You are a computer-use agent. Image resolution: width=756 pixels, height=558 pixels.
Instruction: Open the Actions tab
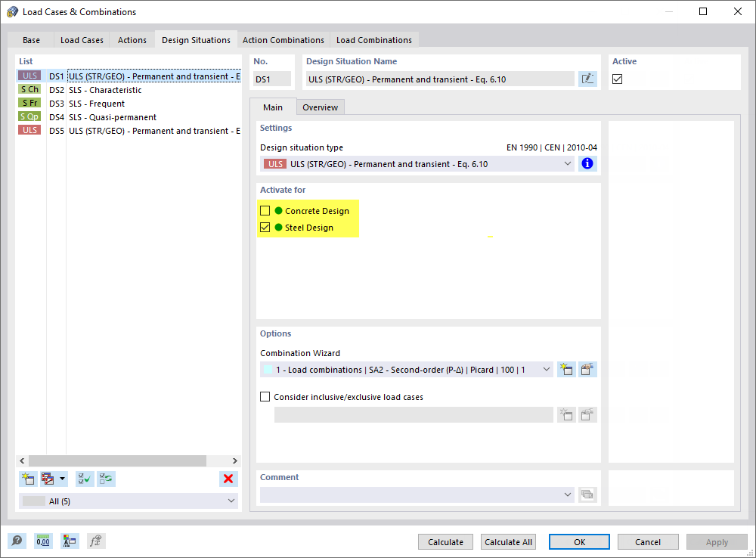point(132,40)
